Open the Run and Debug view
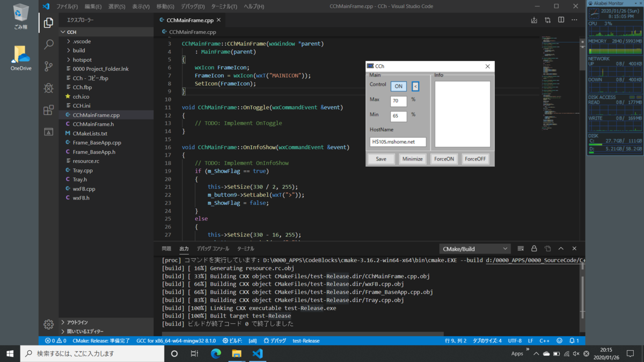644x362 pixels. tap(48, 87)
